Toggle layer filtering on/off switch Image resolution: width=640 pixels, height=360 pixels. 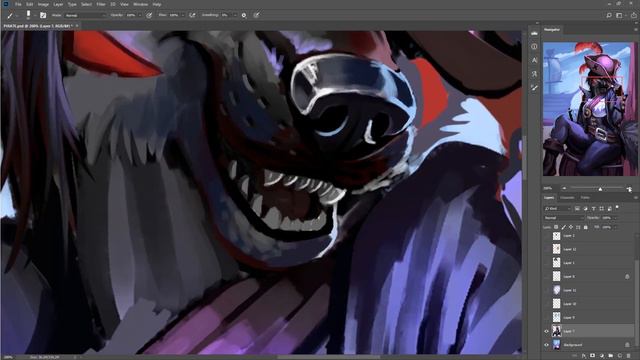click(617, 208)
